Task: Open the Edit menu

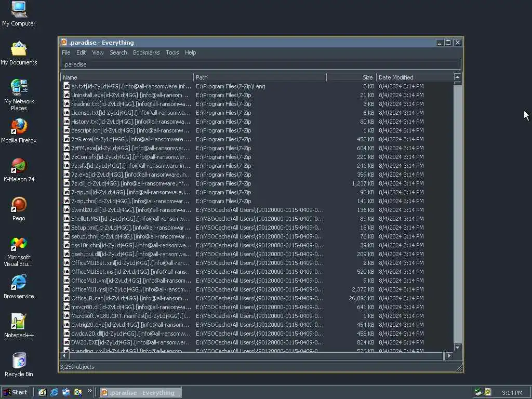Action: tap(81, 52)
